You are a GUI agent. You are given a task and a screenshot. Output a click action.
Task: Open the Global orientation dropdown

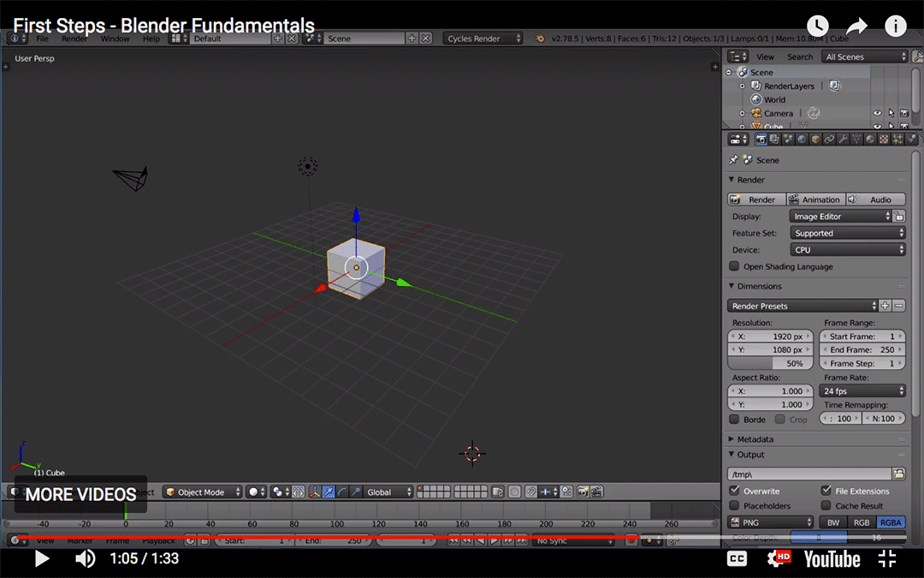388,492
